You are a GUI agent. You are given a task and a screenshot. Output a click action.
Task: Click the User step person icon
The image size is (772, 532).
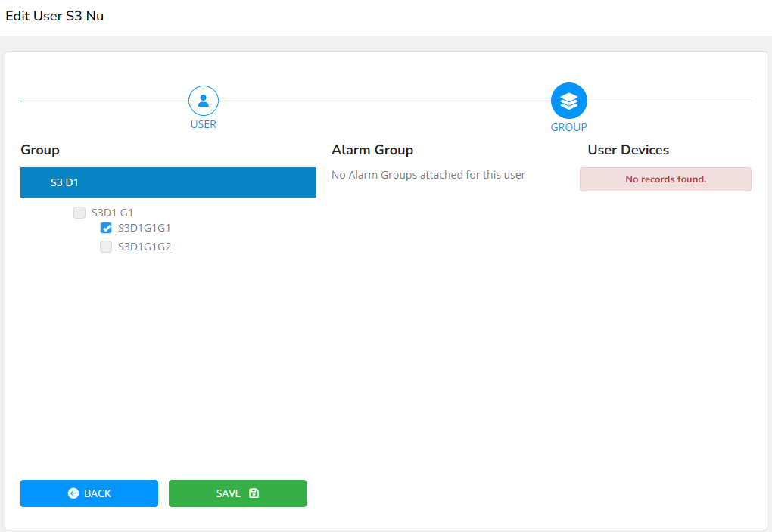(203, 101)
